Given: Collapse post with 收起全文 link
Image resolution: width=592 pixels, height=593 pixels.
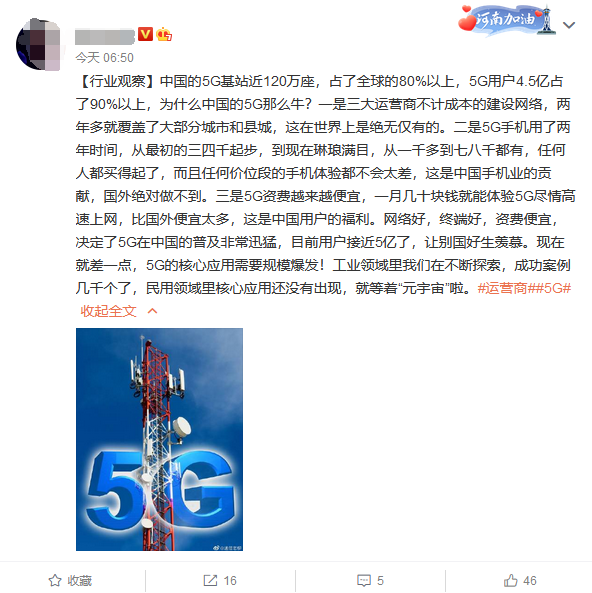Looking at the screenshot, I should tap(108, 311).
